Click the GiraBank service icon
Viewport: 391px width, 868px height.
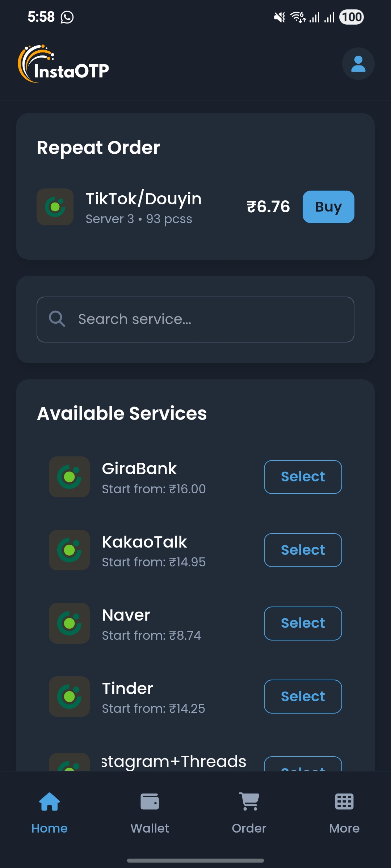point(69,477)
